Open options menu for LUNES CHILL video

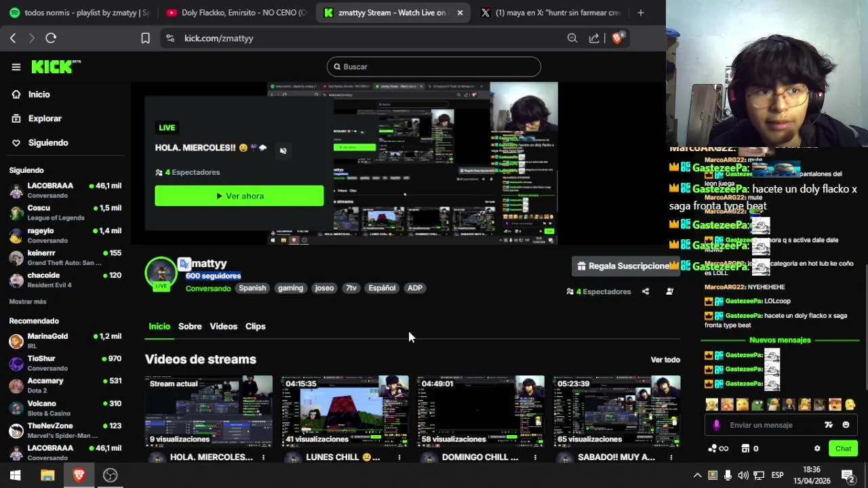tap(399, 457)
